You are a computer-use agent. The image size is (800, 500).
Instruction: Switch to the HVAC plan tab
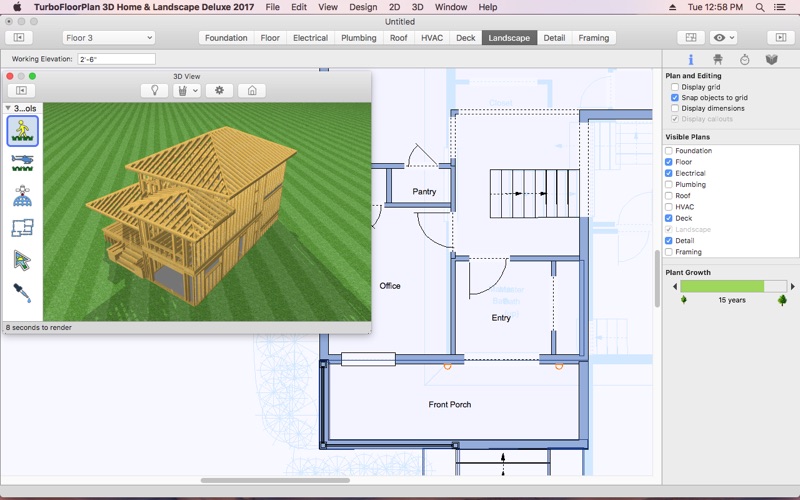tap(432, 38)
